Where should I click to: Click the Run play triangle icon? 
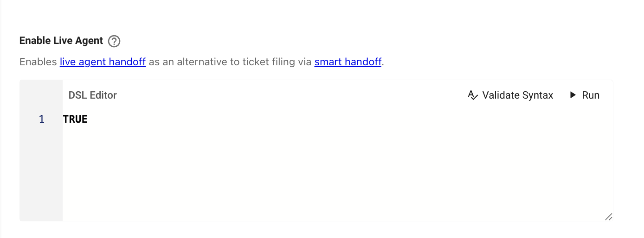[573, 95]
